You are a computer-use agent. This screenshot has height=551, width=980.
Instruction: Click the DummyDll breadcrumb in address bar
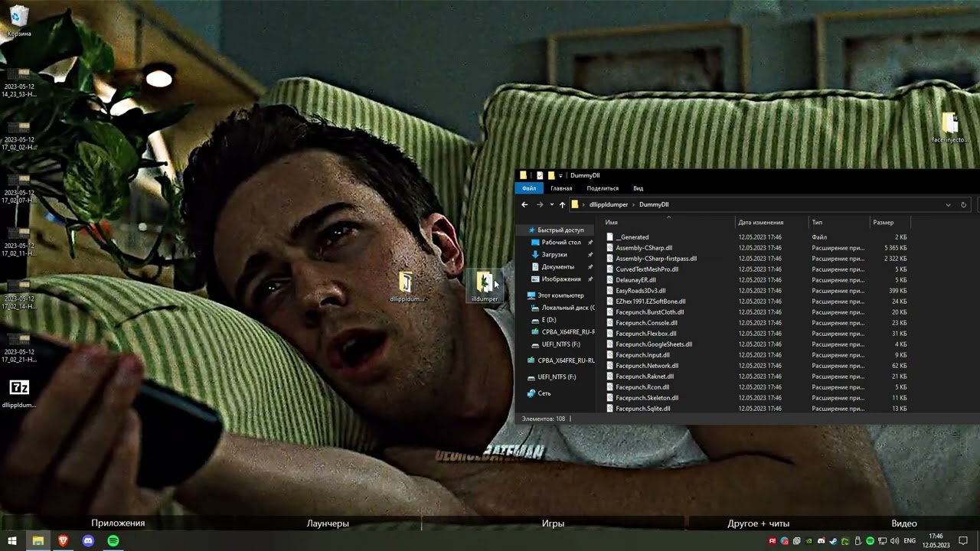[654, 204]
